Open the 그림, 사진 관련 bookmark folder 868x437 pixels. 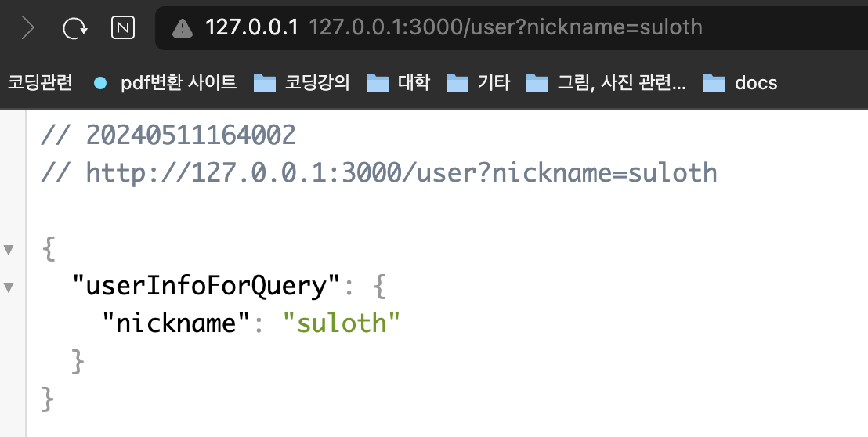click(606, 82)
